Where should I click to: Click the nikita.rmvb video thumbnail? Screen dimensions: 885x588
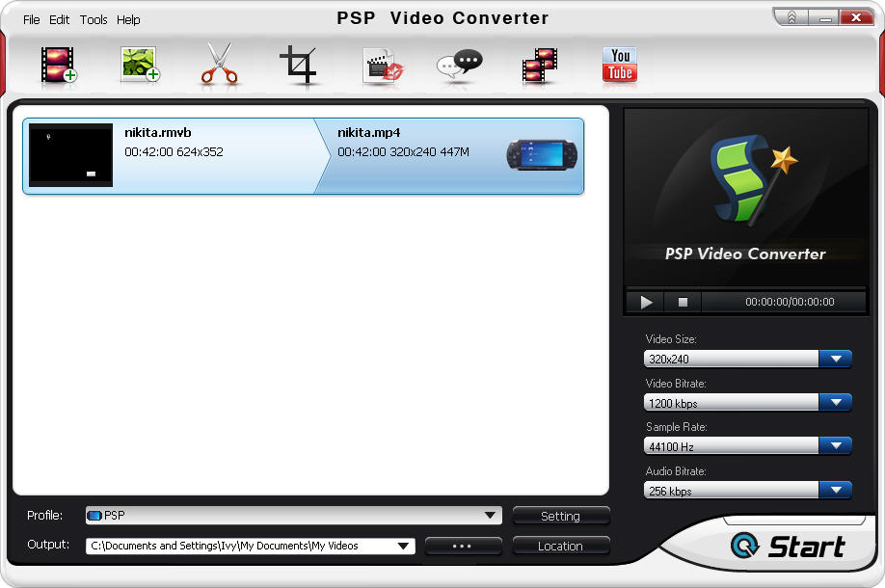[x=70, y=155]
